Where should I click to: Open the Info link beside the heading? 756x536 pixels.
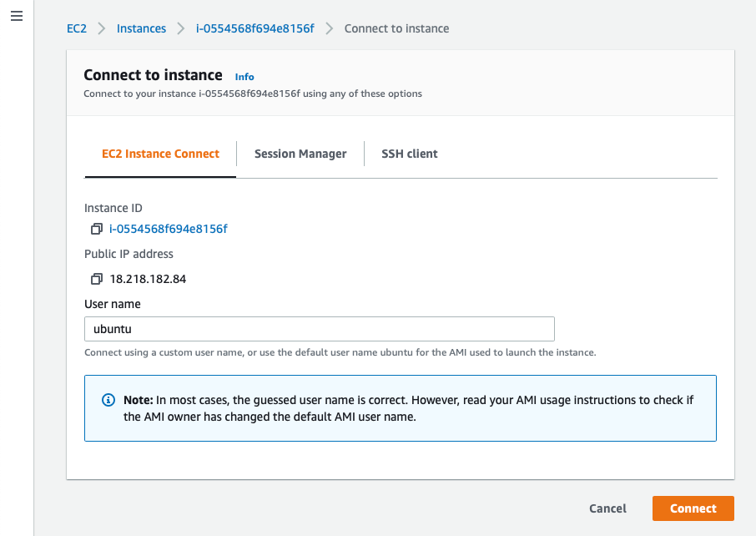coord(244,77)
